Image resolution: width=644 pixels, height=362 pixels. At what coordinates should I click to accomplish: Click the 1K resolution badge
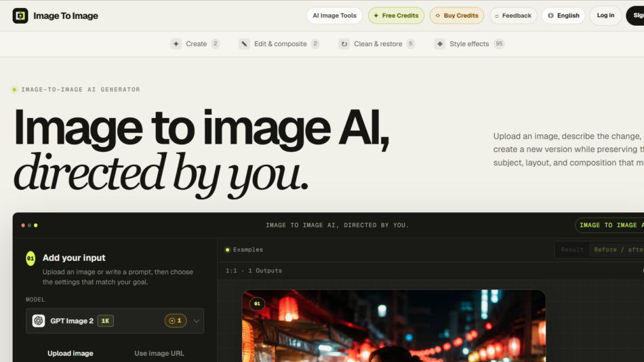click(x=105, y=321)
